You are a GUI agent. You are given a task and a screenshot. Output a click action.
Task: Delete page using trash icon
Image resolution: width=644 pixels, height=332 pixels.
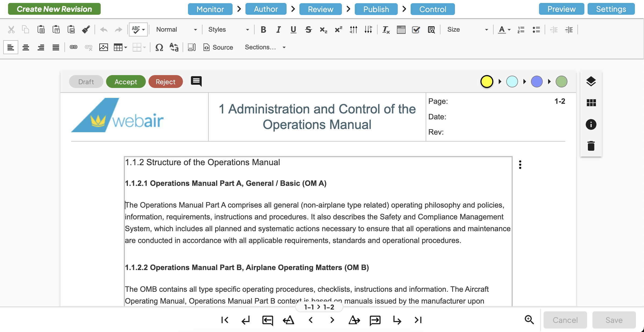click(x=591, y=146)
